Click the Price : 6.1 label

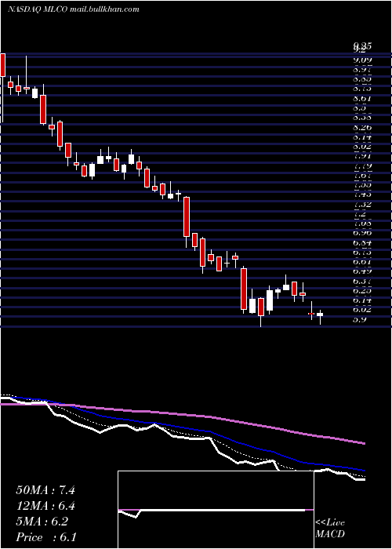(45, 537)
